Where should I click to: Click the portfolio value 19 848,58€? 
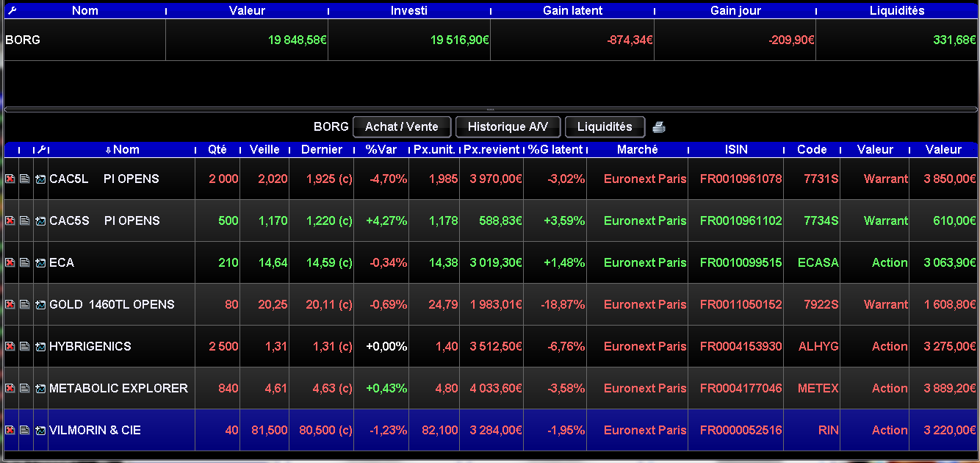click(298, 40)
